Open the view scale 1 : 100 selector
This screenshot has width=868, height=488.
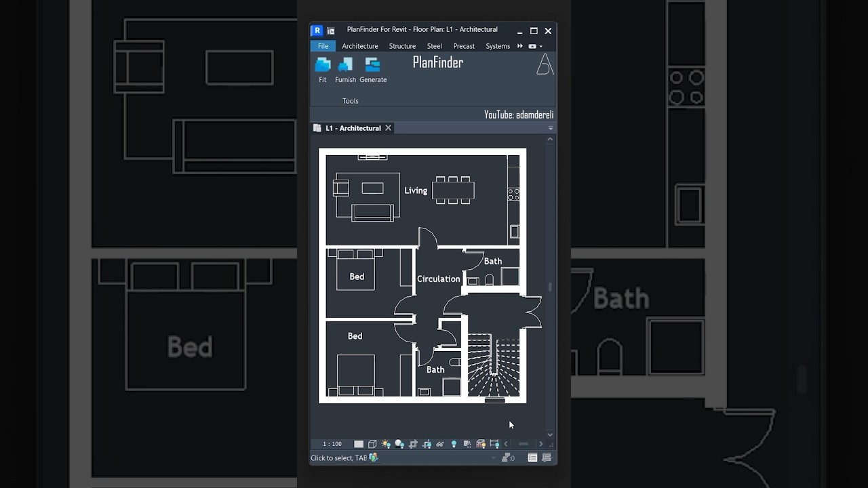pyautogui.click(x=332, y=444)
